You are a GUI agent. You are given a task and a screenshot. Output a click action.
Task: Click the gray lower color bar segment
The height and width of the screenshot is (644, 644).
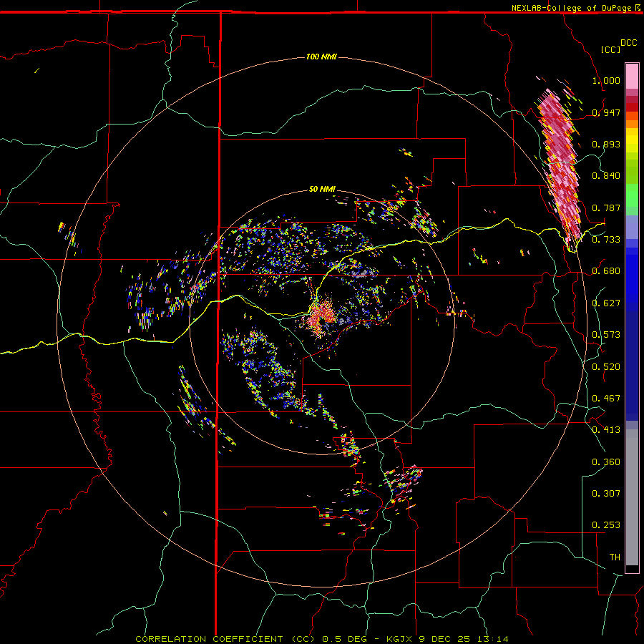point(632,497)
